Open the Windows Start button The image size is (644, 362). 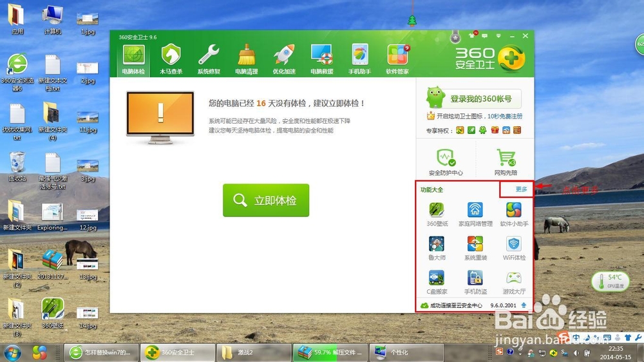pyautogui.click(x=13, y=352)
